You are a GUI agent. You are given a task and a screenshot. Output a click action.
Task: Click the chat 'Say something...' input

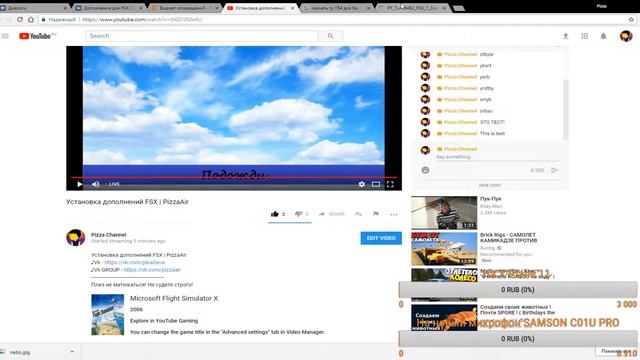click(x=497, y=157)
